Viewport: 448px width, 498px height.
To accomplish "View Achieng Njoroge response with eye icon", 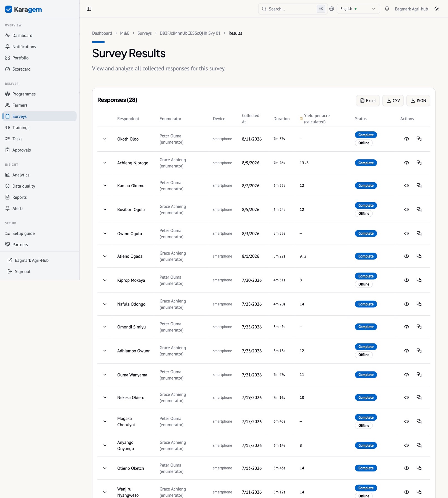I will tap(407, 163).
